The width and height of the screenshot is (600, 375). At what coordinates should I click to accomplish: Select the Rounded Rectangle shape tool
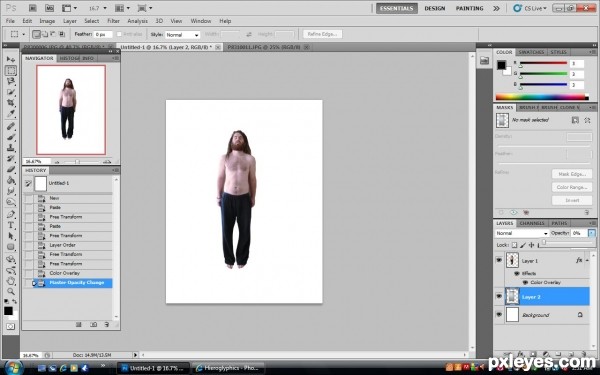[x=11, y=247]
